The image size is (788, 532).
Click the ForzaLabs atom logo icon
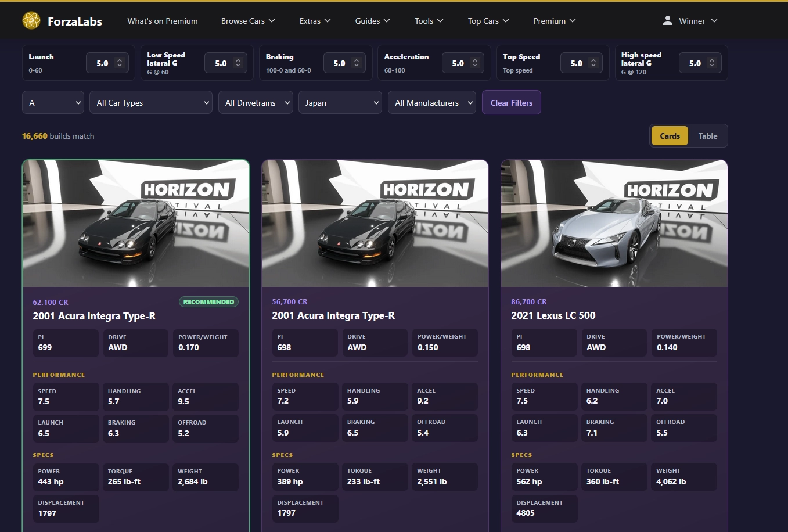click(x=31, y=20)
